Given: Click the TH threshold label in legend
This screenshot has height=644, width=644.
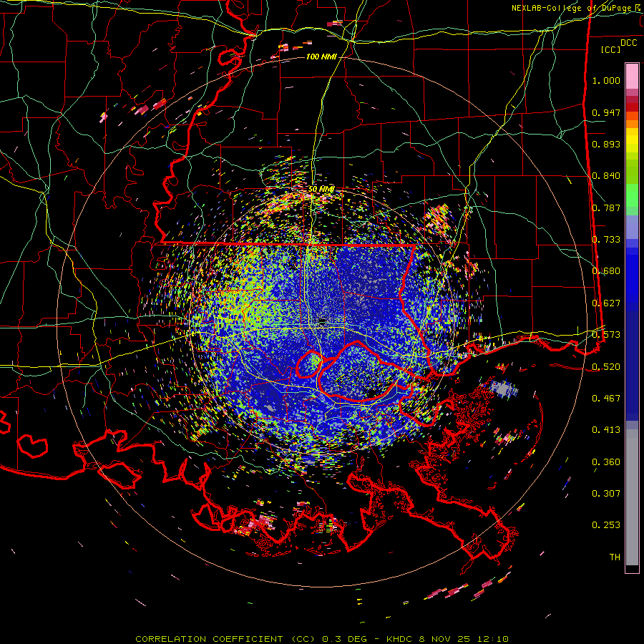Looking at the screenshot, I should pos(615,557).
